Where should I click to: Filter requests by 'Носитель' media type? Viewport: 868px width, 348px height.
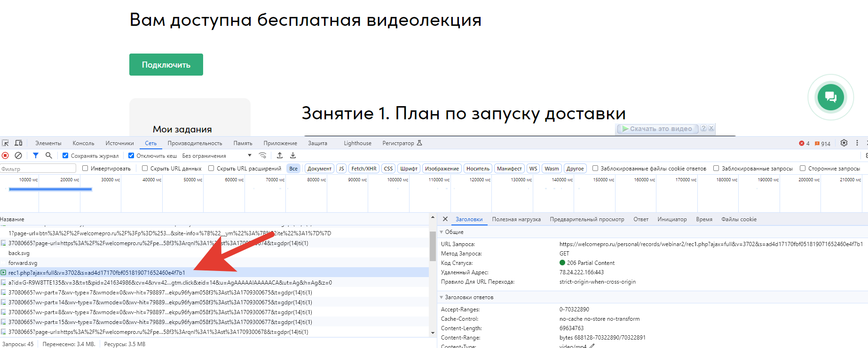pos(478,169)
